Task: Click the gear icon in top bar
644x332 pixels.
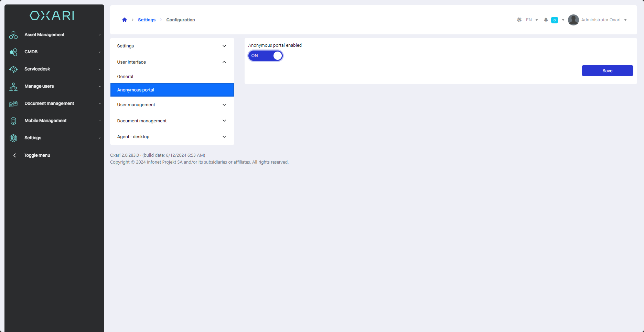Action: (x=519, y=20)
